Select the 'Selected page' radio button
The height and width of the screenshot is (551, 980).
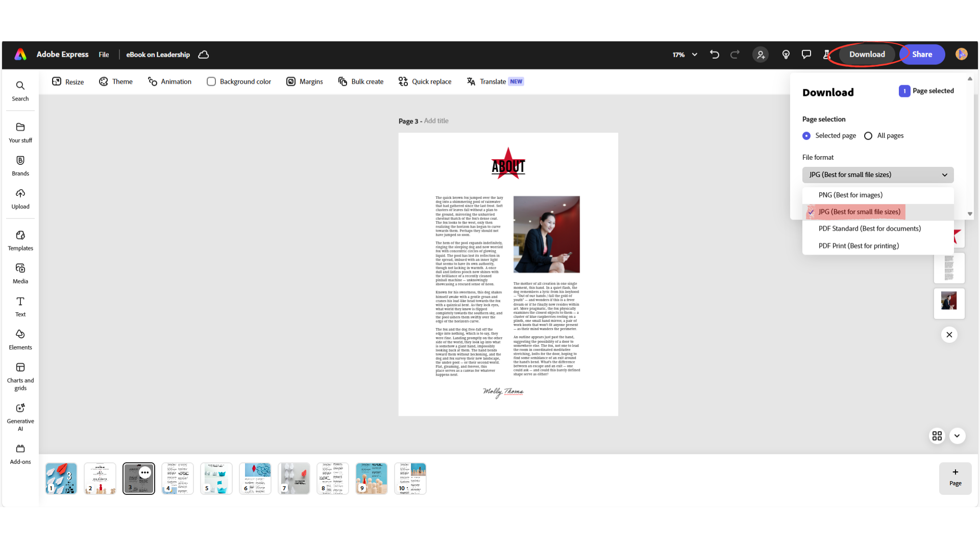point(806,136)
